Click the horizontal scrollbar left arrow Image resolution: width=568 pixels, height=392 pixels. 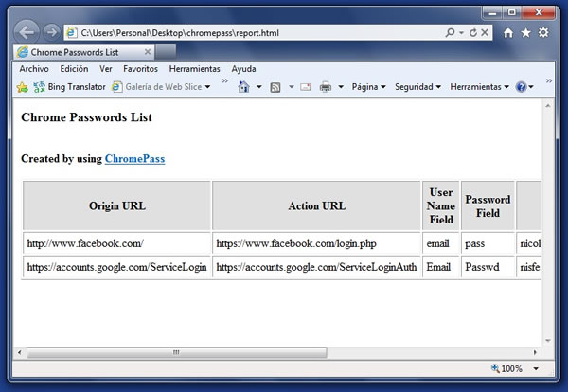20,352
